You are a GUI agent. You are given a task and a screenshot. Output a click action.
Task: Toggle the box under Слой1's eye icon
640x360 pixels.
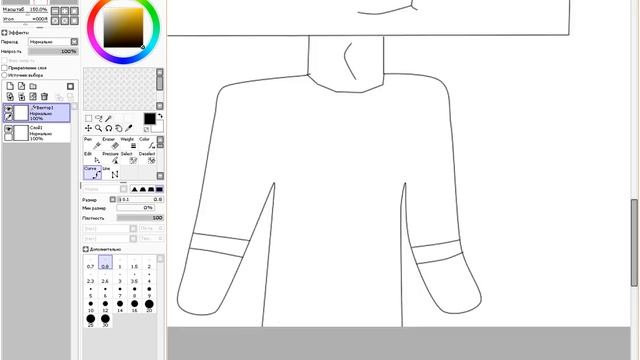click(x=8, y=137)
